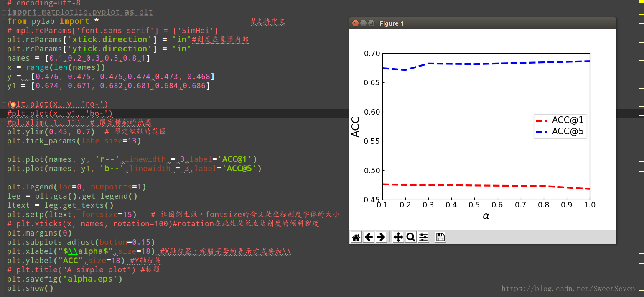Select the Pan axes tool
Image resolution: width=644 pixels, height=297 pixels.
(398, 237)
